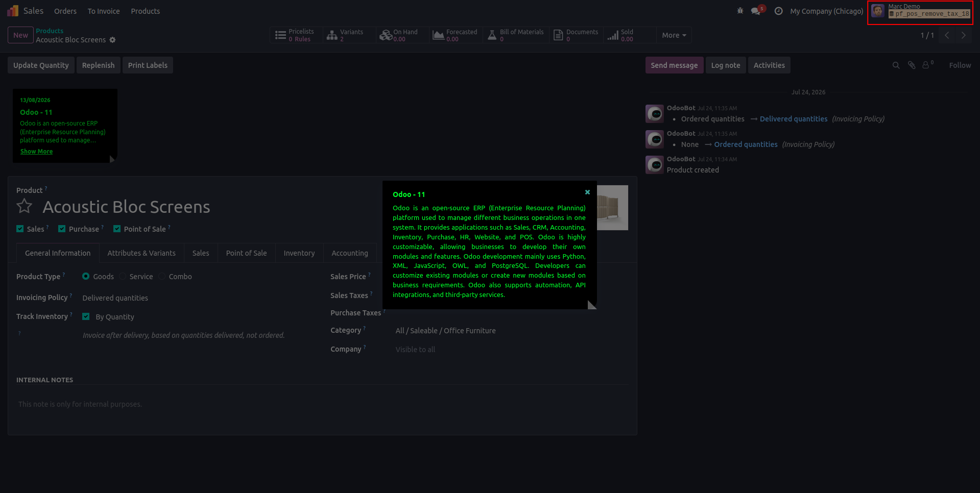Go to next record arrow
Image resolution: width=980 pixels, height=493 pixels.
coord(964,35)
